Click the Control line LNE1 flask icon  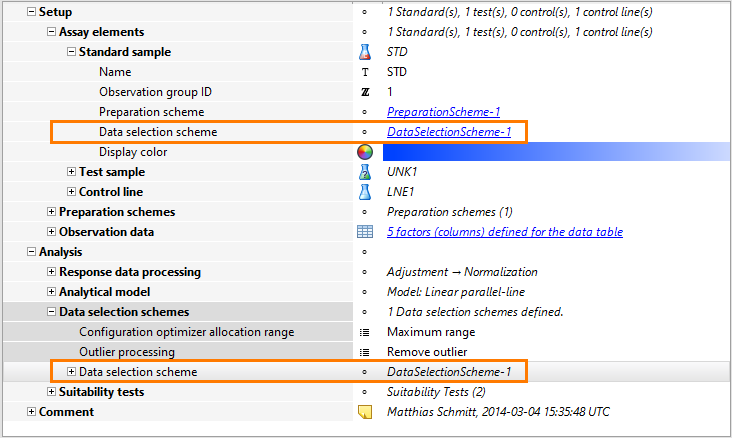(365, 192)
